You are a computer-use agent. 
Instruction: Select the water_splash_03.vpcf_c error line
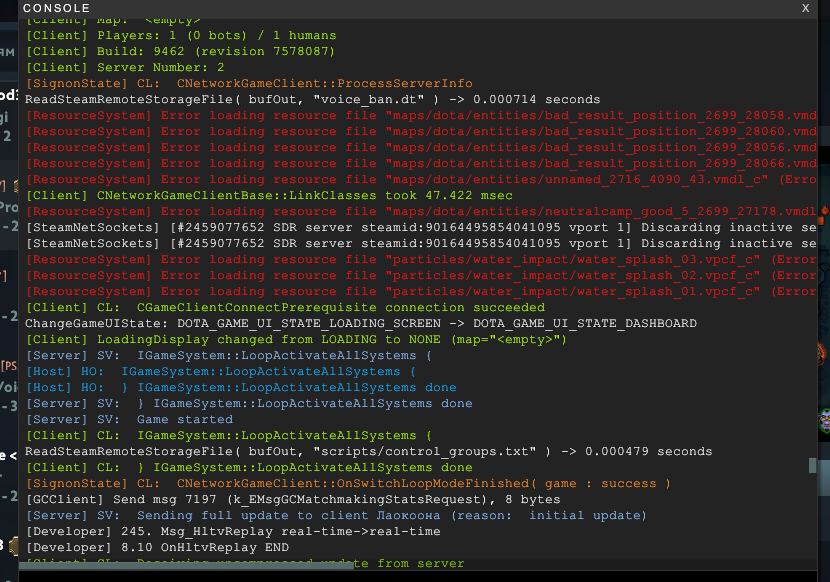point(421,259)
